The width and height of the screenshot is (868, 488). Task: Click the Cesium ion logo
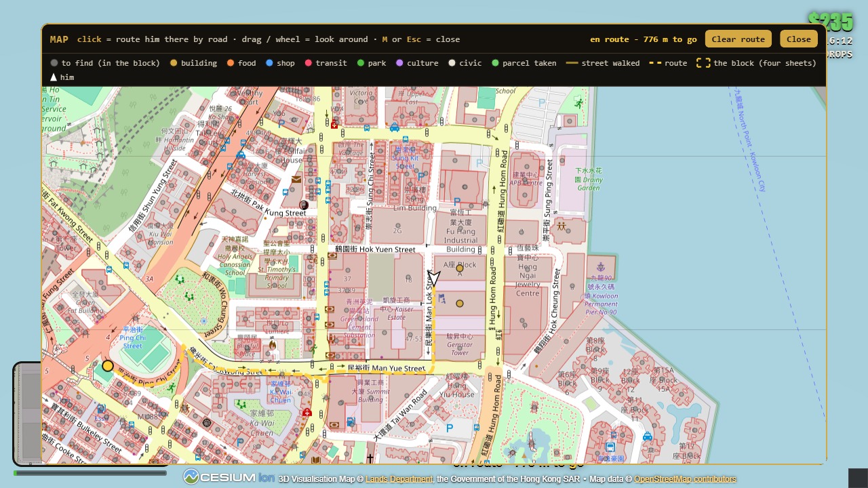[x=229, y=477]
